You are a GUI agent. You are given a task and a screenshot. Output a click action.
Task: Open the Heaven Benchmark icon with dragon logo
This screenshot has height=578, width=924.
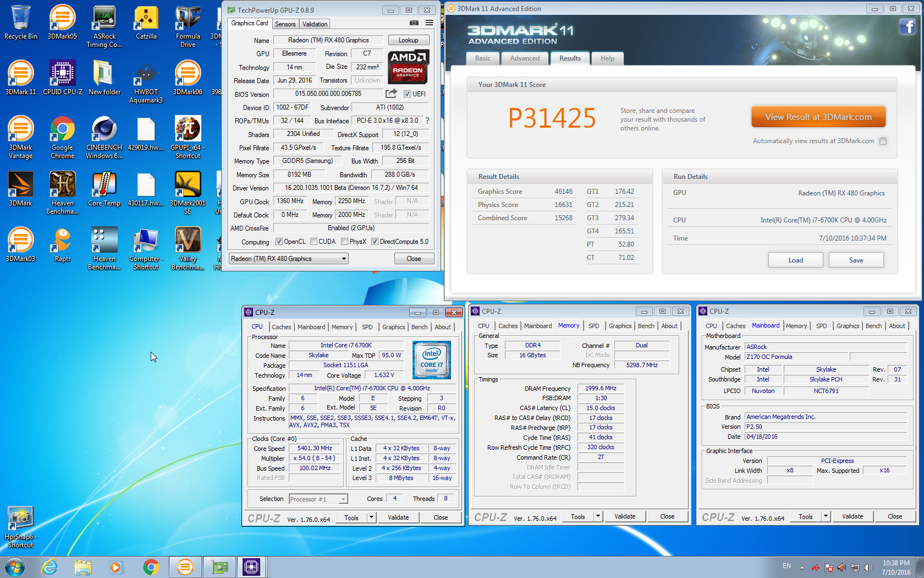(x=63, y=193)
